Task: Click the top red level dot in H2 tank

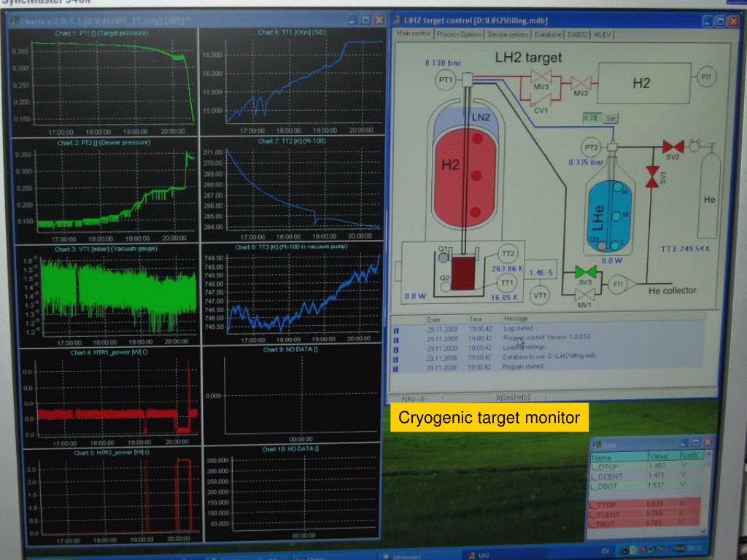Action: 477,139
